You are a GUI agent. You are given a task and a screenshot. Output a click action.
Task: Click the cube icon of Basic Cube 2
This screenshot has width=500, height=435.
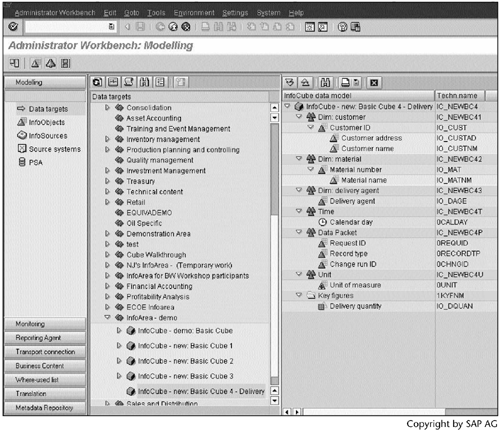coord(131,361)
